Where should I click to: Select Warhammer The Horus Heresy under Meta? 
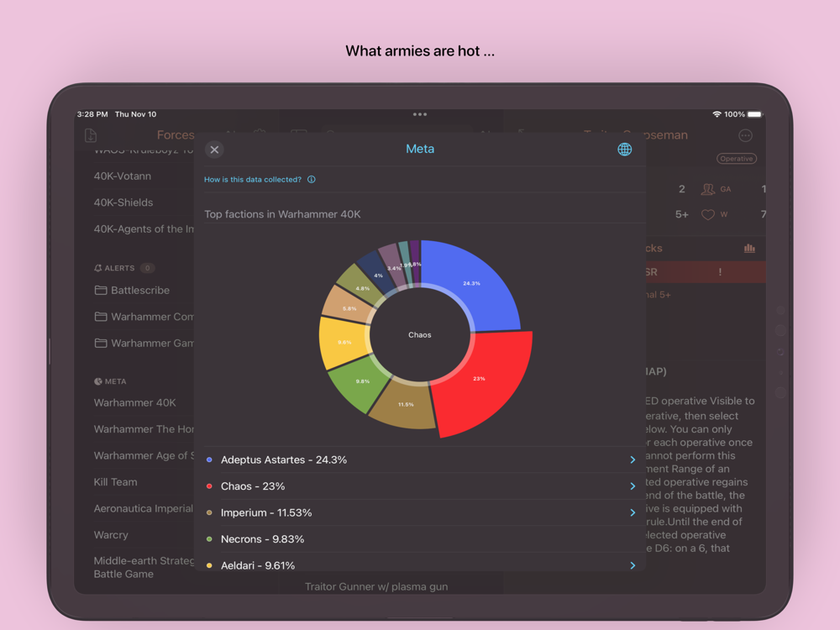(x=144, y=429)
